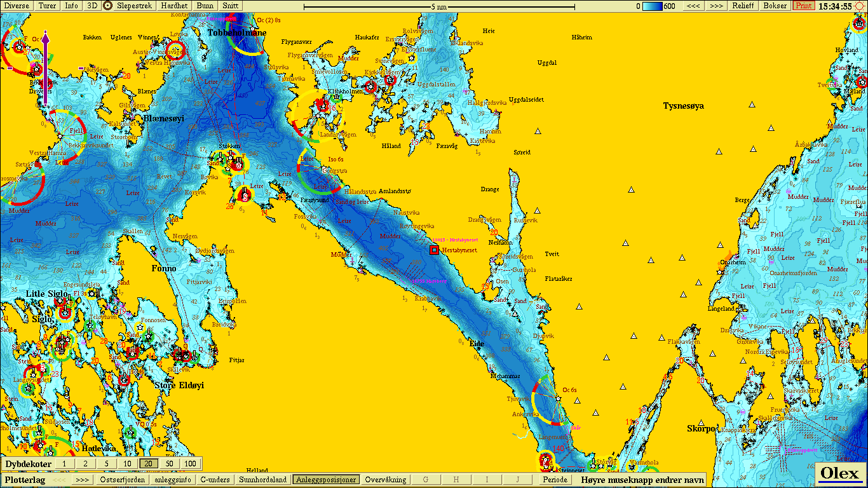Click the sun brightness icon at top right
Screen dimensions: 868x488
pos(860,6)
